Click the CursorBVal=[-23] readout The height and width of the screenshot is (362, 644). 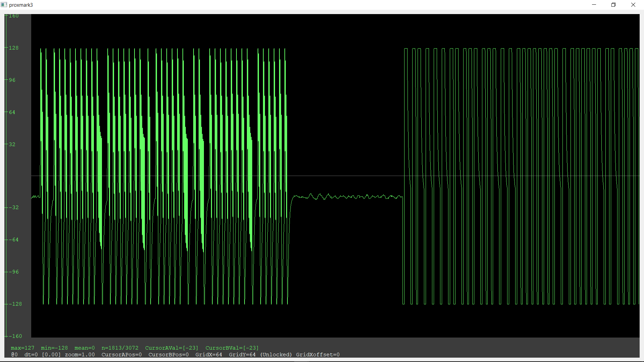[232, 348]
